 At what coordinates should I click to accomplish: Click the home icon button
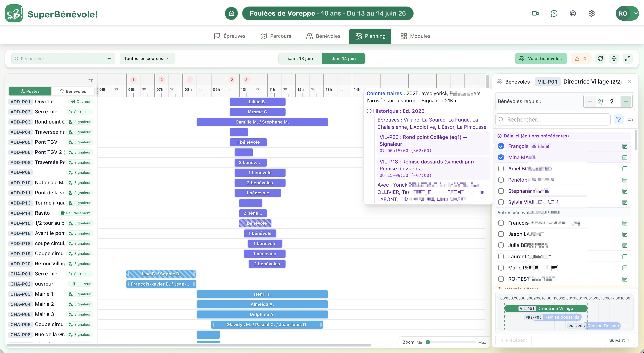(231, 13)
